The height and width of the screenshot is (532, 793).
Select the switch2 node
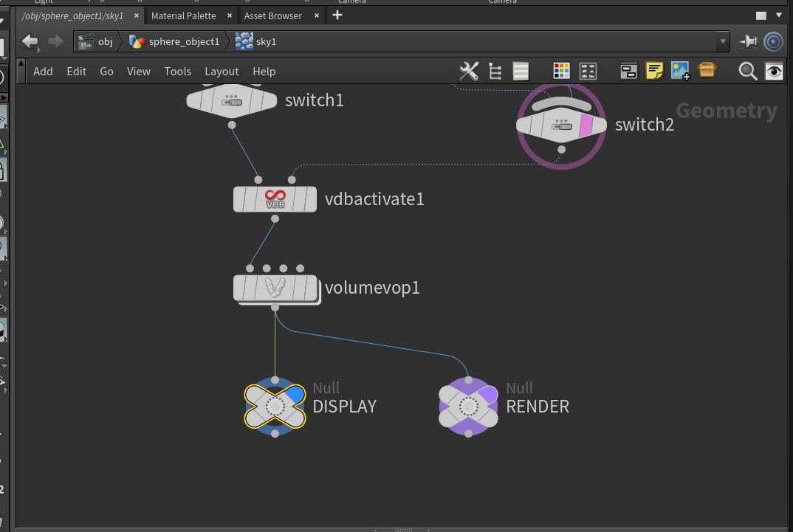pyautogui.click(x=561, y=125)
